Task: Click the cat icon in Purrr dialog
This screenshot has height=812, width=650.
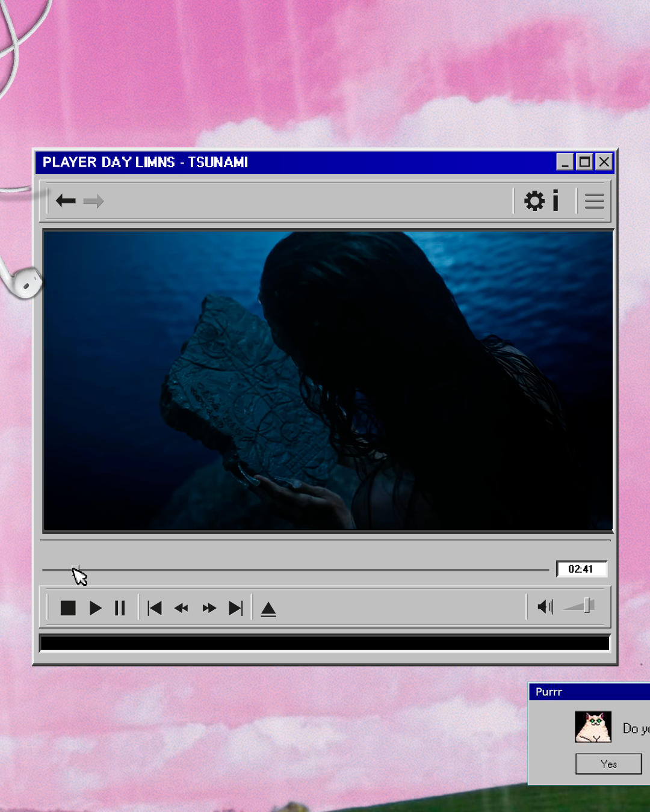Action: coord(593,727)
